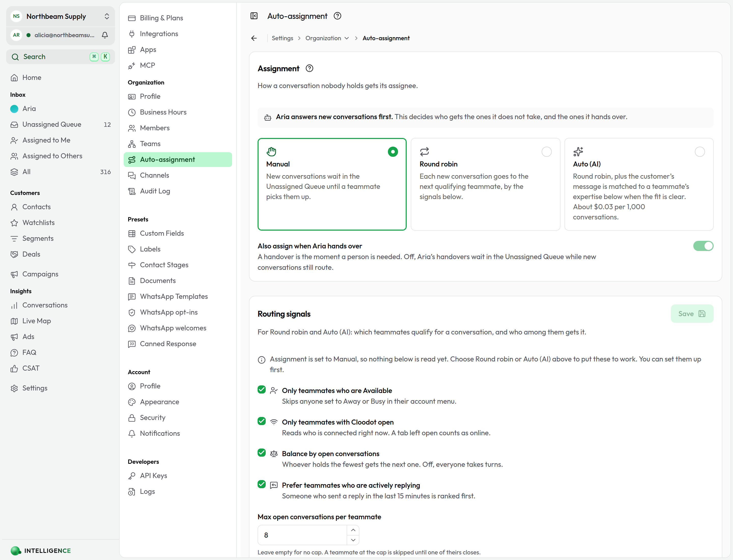
Task: Click the notification bell icon
Action: (105, 35)
